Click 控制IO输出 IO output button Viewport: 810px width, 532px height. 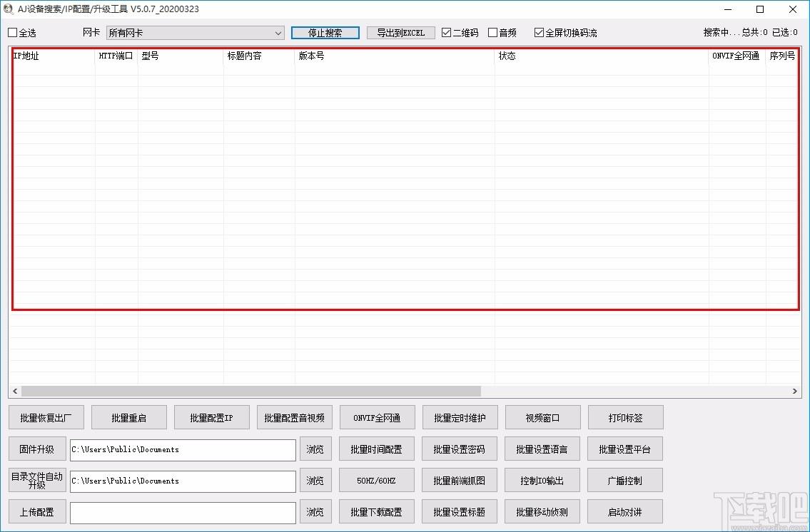(542, 481)
